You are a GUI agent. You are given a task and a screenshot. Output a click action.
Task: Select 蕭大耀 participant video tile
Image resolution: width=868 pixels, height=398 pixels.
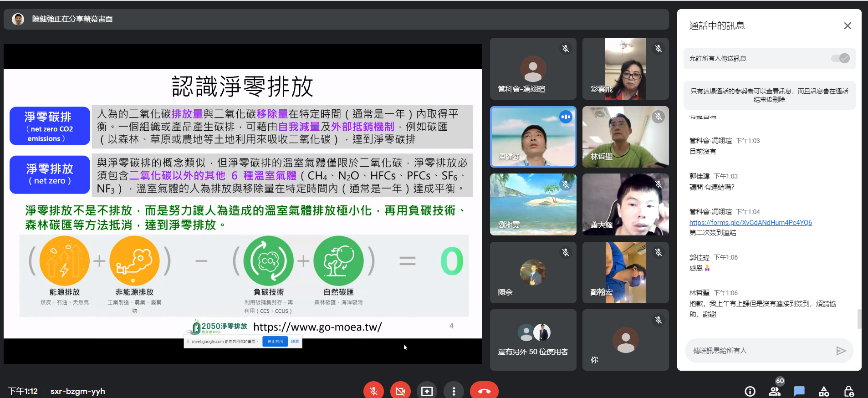[x=625, y=204]
